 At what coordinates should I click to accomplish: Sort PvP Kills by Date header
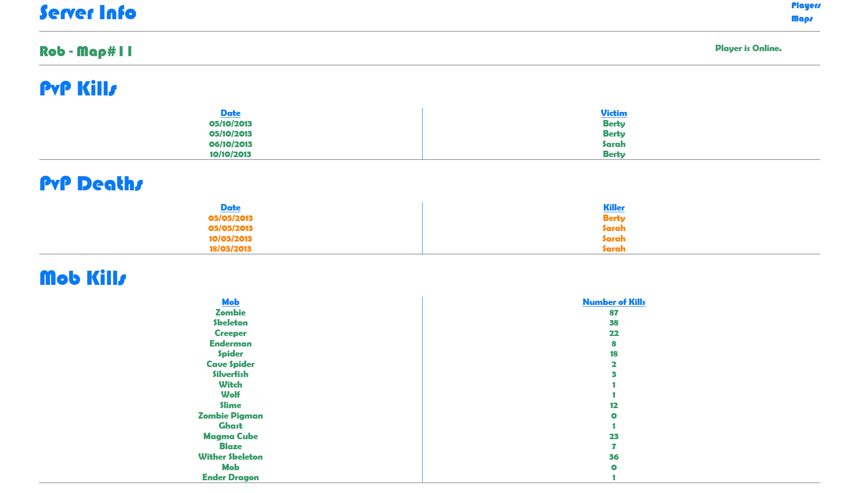coord(230,113)
